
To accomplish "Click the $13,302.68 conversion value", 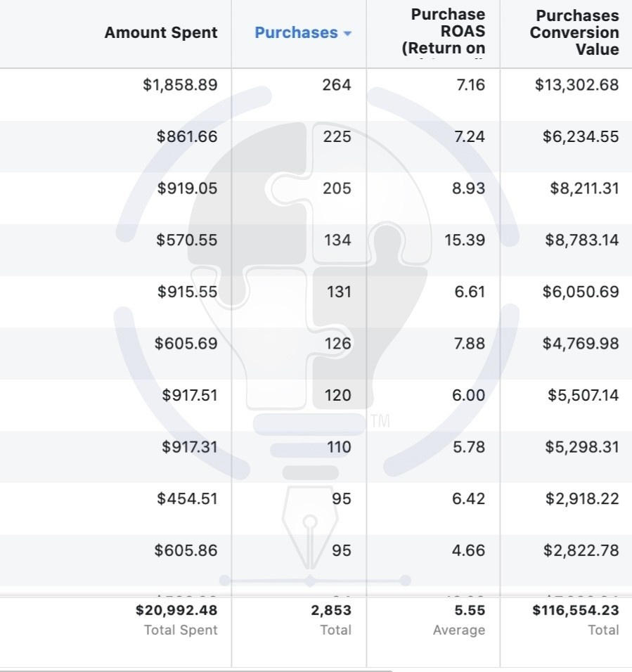I will coord(576,85).
